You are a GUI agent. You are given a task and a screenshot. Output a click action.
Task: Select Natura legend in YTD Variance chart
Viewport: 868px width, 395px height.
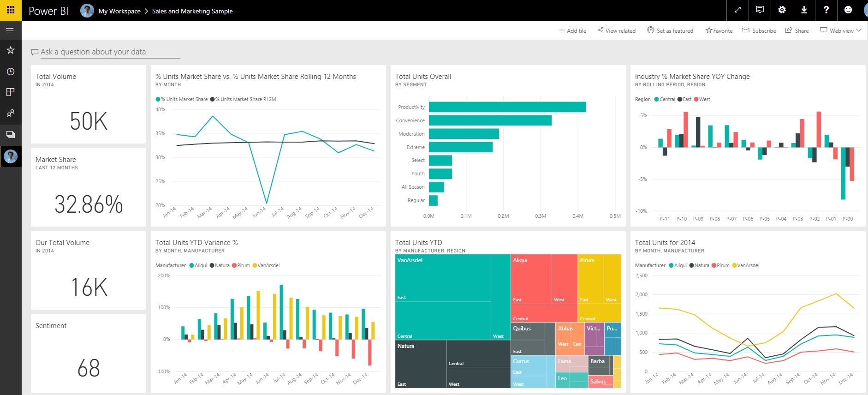tap(220, 265)
